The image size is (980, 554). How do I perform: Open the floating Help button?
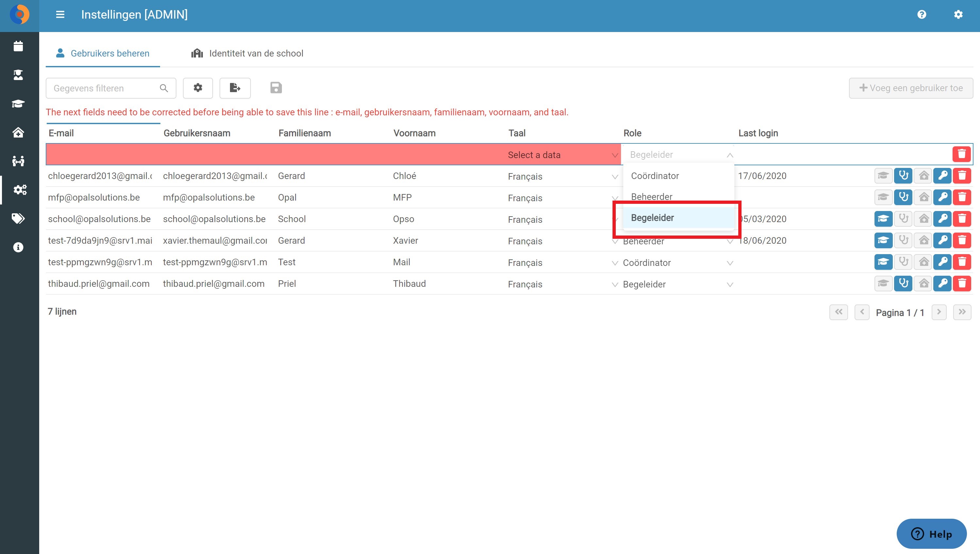coord(931,534)
